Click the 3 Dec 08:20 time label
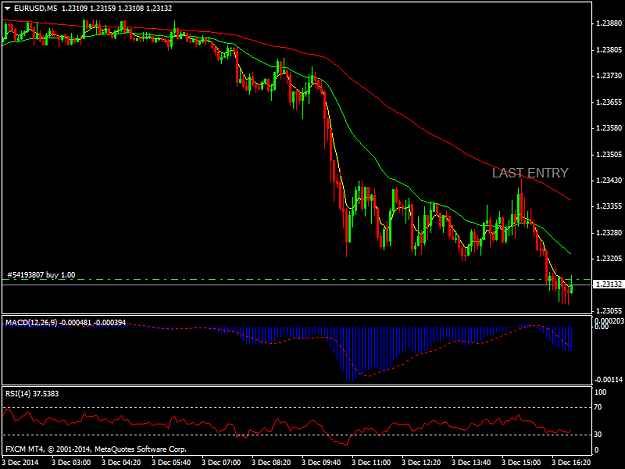 [x=271, y=463]
